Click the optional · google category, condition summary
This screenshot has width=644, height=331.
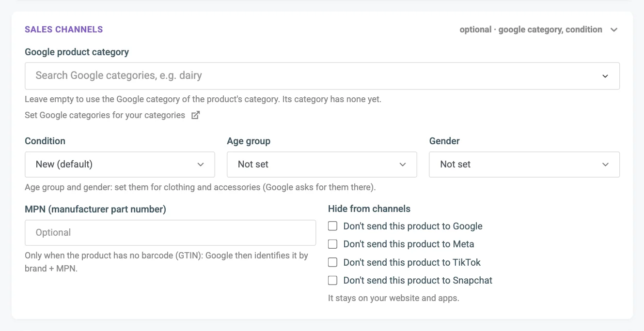[x=531, y=30]
